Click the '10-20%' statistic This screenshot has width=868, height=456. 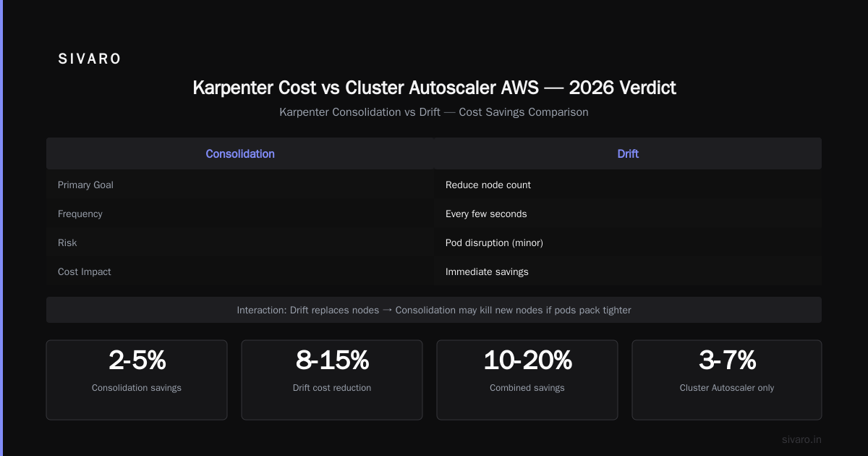[527, 360]
